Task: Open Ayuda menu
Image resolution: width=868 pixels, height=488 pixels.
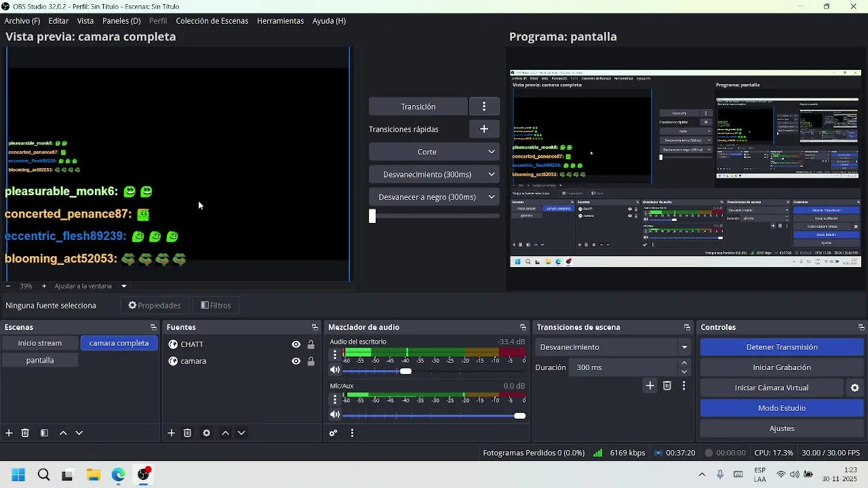Action: (329, 21)
